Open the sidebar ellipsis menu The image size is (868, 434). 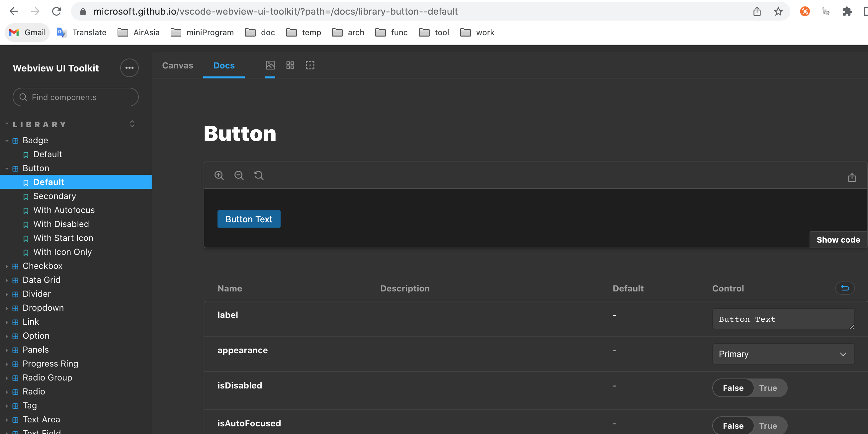point(130,68)
